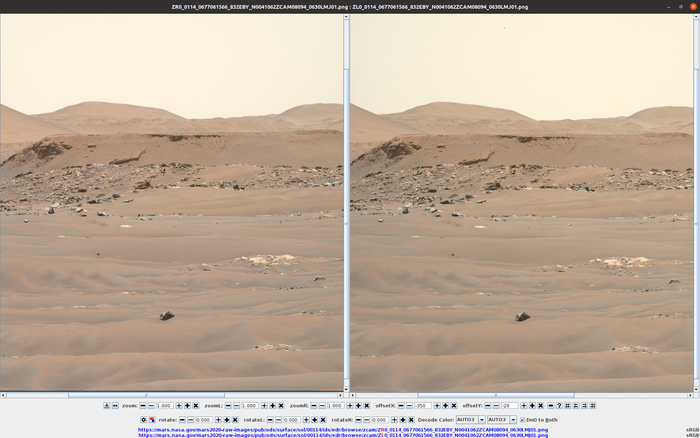Open the second AUTO3 decode color dropdown
The width and height of the screenshot is (700, 438).
tap(500, 420)
